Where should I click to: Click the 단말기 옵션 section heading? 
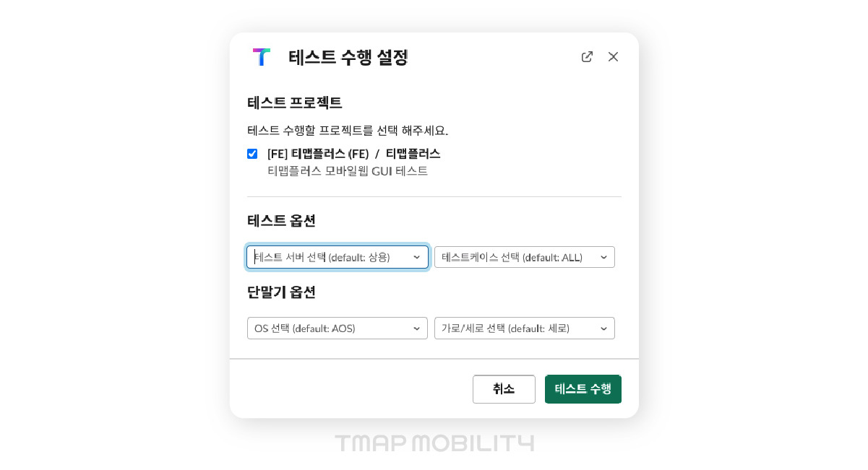point(281,292)
